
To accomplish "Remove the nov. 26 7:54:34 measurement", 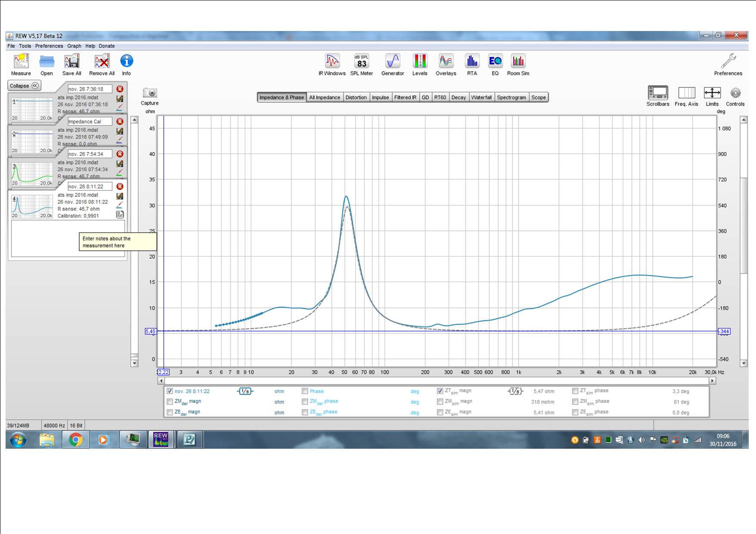I will tap(120, 154).
